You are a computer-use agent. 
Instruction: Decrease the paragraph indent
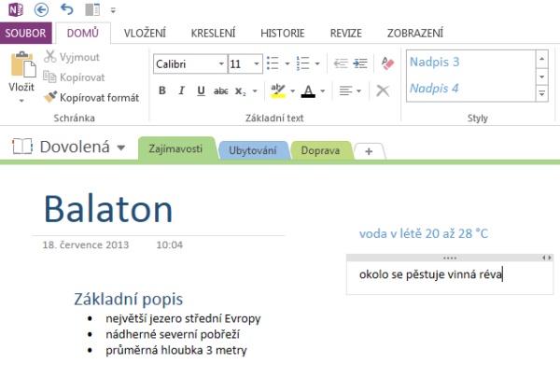[x=341, y=63]
